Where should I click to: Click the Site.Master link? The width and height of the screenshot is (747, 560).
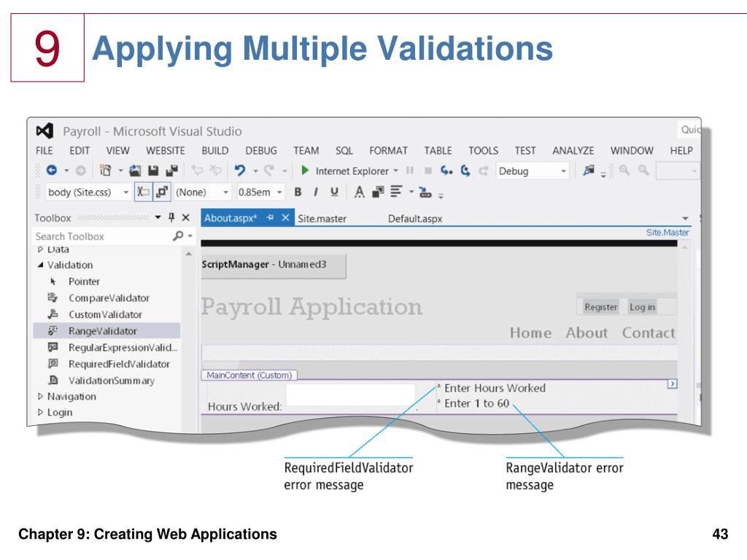coord(667,233)
